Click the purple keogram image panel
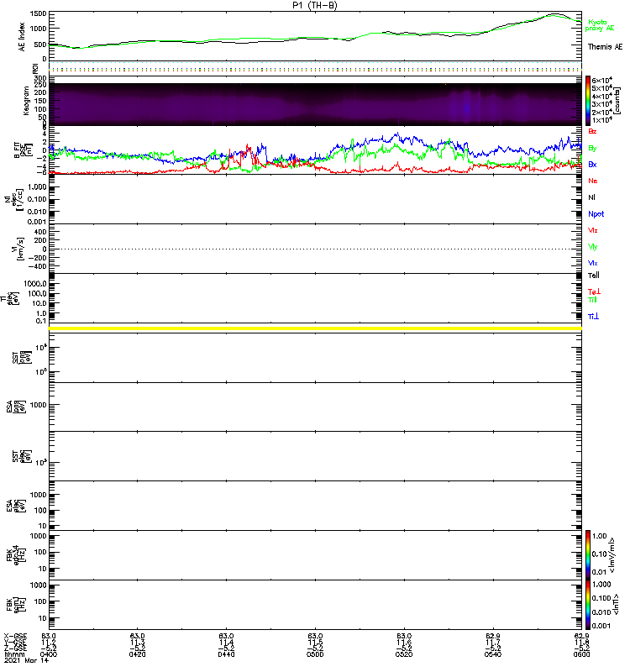Image resolution: width=630 pixels, height=672 pixels. [x=315, y=104]
